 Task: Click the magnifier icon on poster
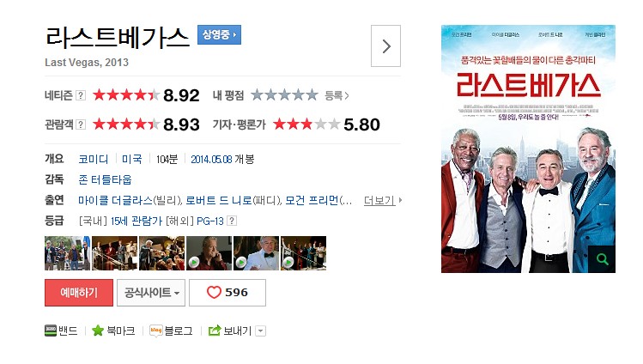[x=602, y=259]
